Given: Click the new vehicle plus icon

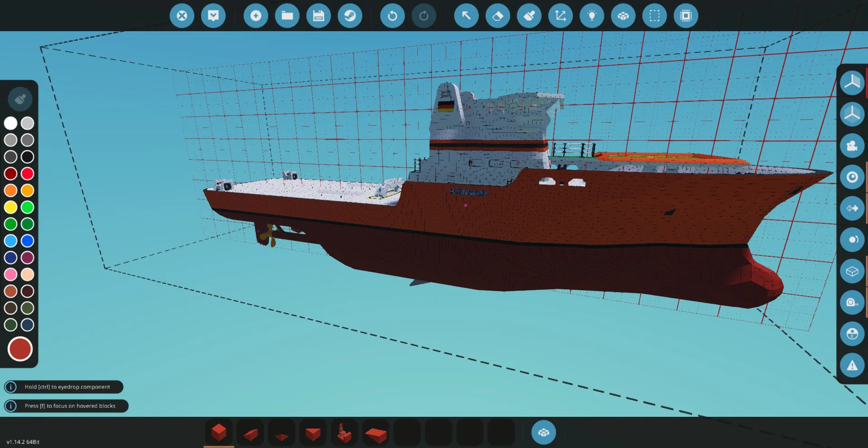Looking at the screenshot, I should (256, 16).
